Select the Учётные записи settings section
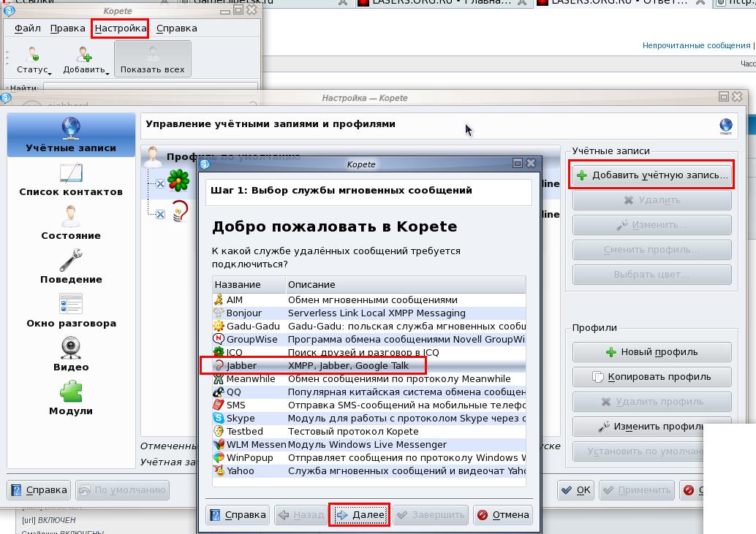 [71, 135]
